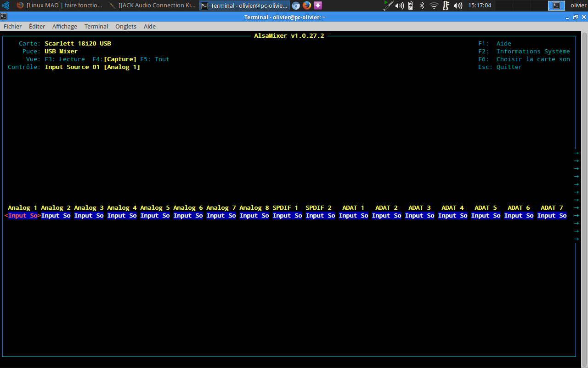
Task: Select the Analog 5 Input So control
Action: pos(155,215)
